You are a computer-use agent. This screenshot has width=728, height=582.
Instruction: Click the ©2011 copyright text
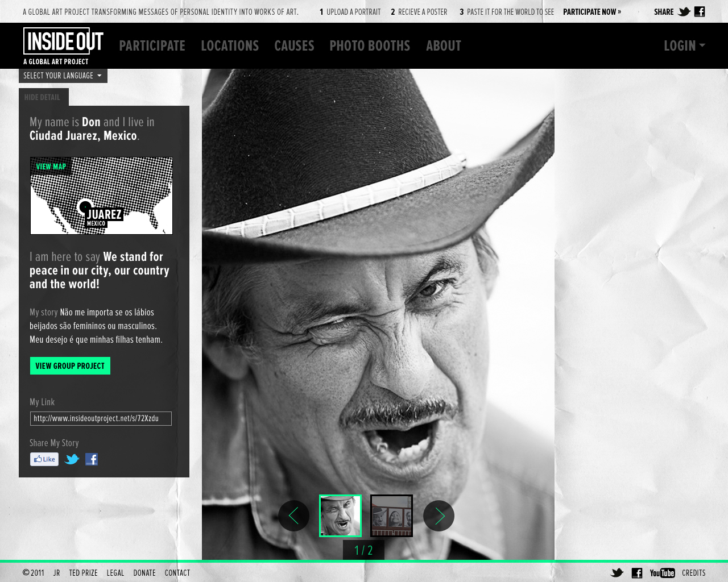pos(34,573)
